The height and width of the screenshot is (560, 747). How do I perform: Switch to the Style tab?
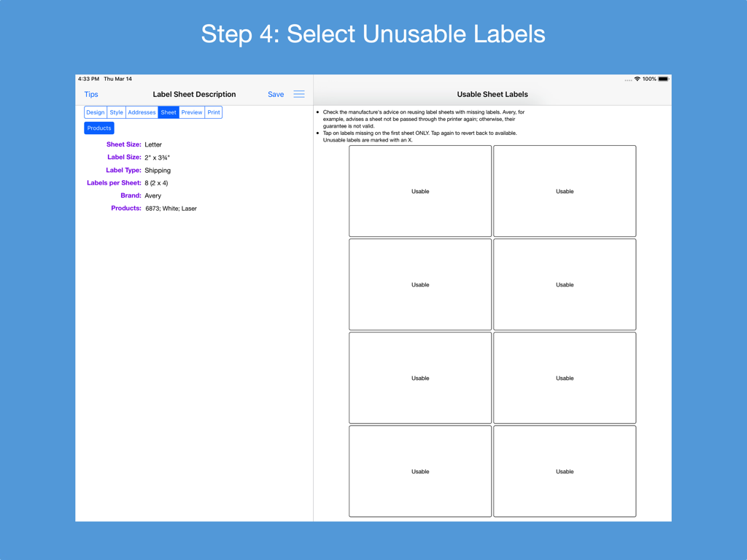pos(116,112)
